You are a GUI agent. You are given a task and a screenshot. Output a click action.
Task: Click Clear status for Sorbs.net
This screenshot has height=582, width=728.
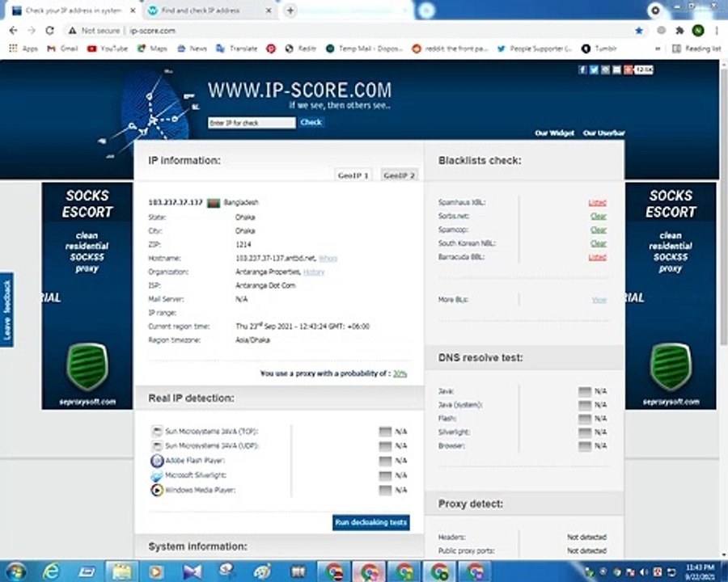click(x=599, y=217)
